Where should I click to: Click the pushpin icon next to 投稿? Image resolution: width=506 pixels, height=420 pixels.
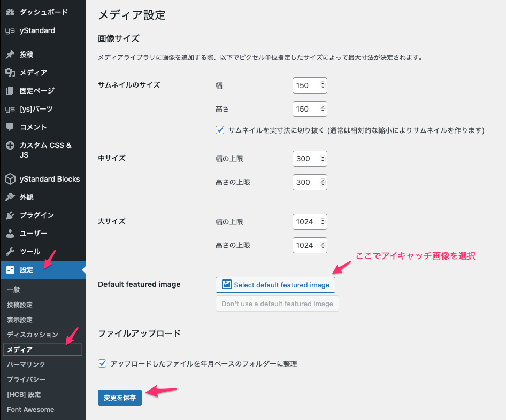pos(10,55)
